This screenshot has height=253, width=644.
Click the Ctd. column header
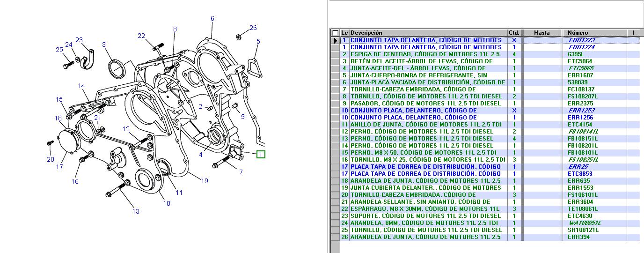(514, 33)
